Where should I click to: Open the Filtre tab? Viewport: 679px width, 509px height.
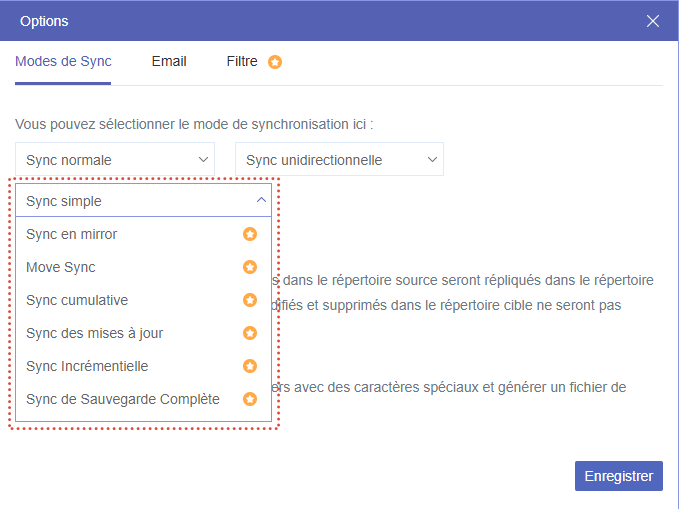click(x=242, y=61)
